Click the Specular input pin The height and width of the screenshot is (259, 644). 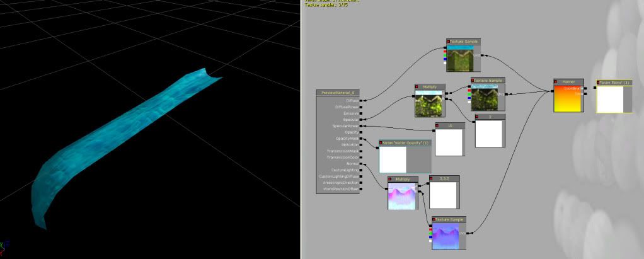361,120
